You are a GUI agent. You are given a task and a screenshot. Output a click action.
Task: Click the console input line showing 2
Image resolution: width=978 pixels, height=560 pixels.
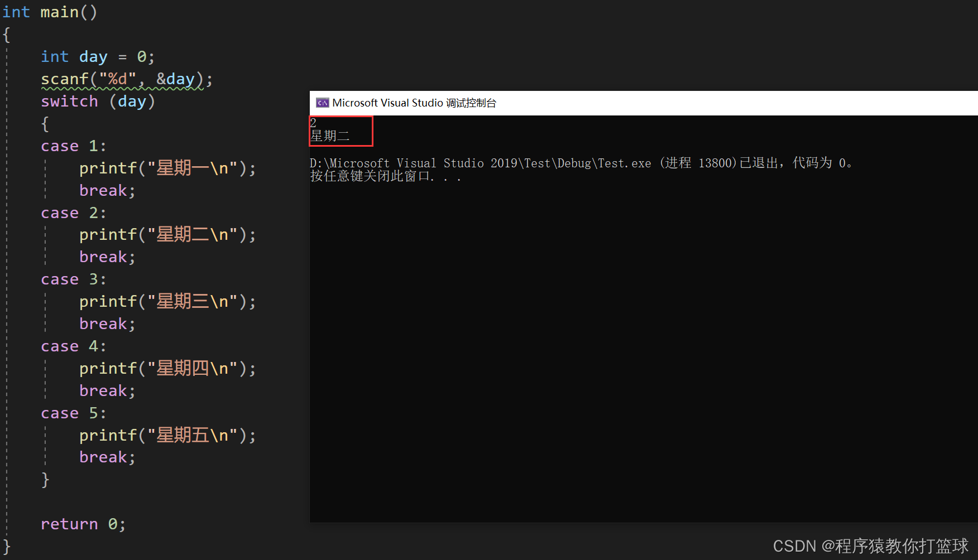click(x=313, y=123)
